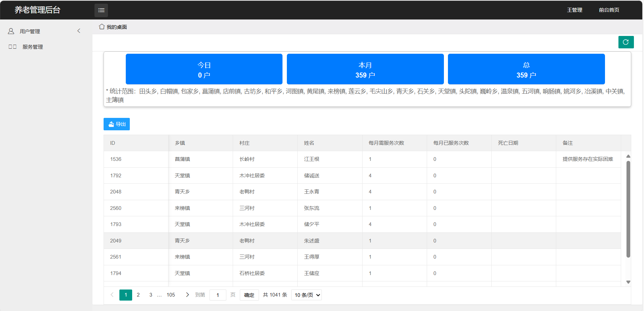Screen dimensions: 644x311
Task: Toggle the sidebar hamburger menu icon
Action: (x=101, y=10)
